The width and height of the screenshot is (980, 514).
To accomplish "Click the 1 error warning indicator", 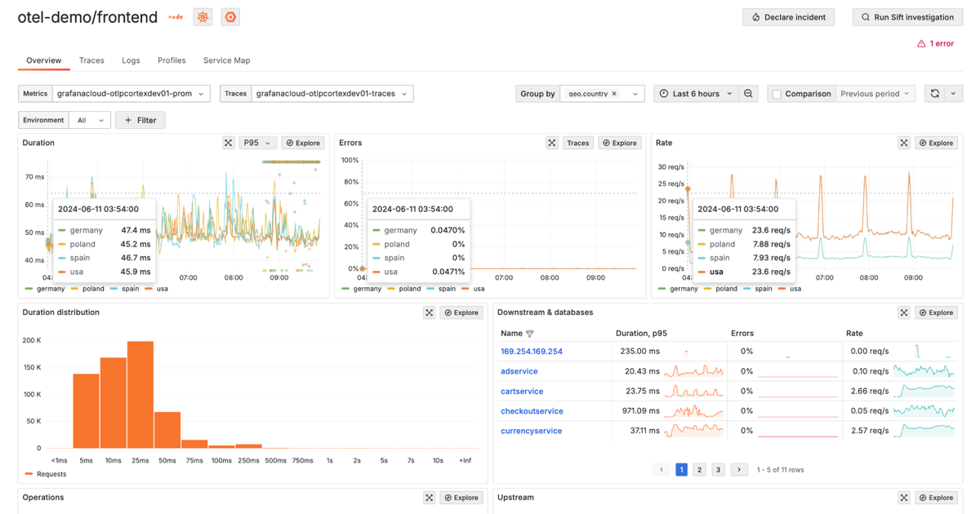I will point(935,43).
